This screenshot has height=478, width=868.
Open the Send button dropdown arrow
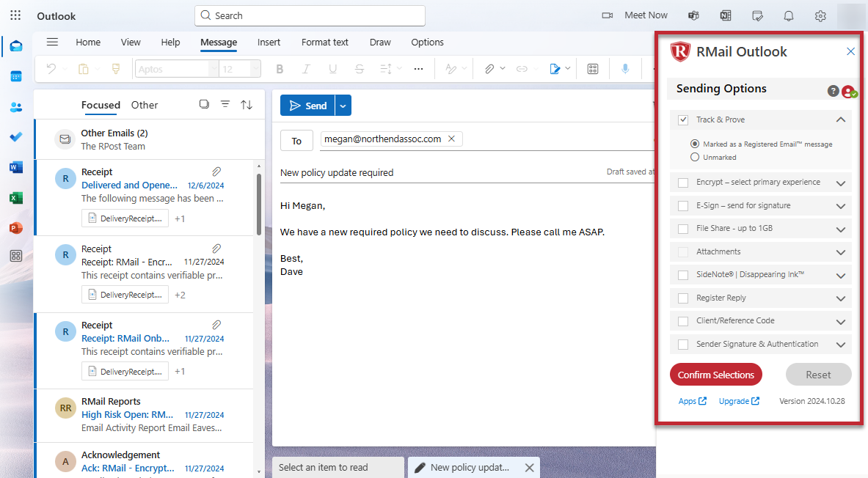click(x=343, y=106)
